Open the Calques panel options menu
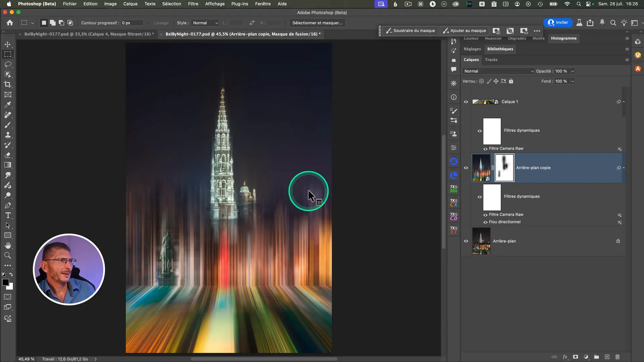The height and width of the screenshot is (362, 644). tap(627, 60)
